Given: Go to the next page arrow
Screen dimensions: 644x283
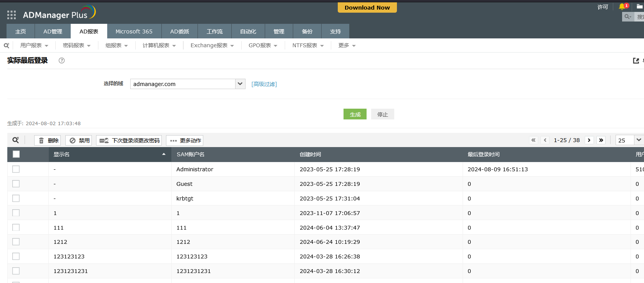Looking at the screenshot, I should 589,140.
